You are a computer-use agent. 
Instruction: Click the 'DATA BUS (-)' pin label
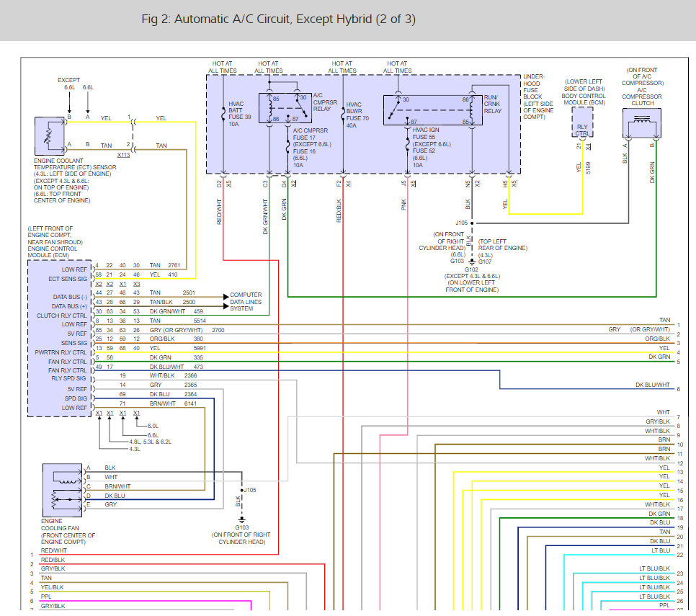(x=70, y=297)
